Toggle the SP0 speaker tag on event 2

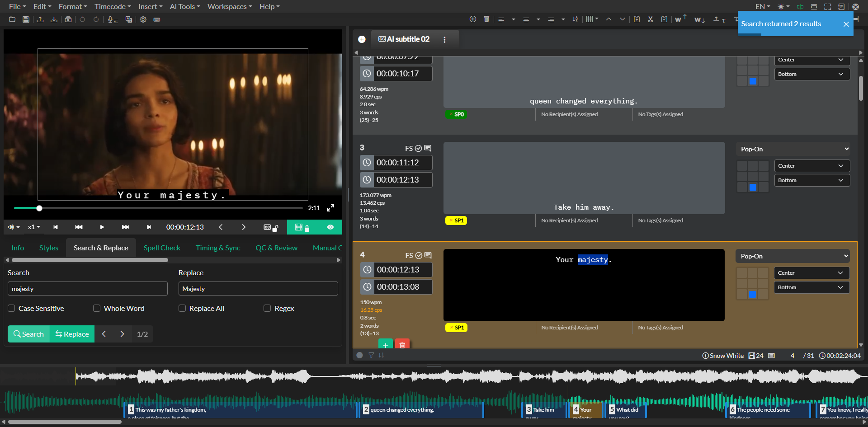pyautogui.click(x=456, y=114)
